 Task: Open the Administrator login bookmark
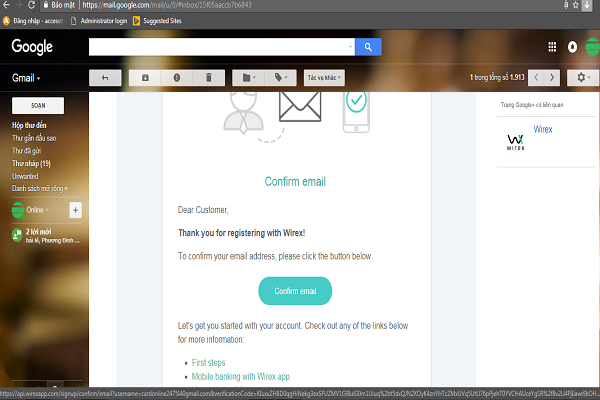[99, 21]
